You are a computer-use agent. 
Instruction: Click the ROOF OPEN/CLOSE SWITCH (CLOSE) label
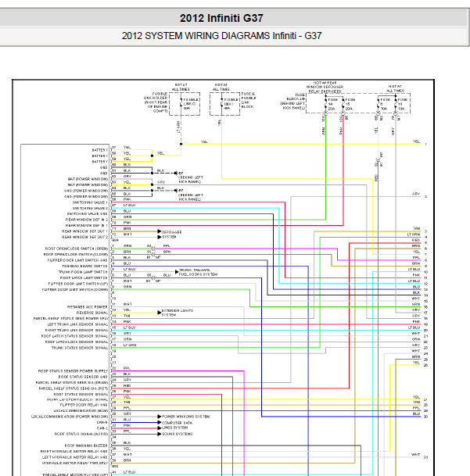76,254
